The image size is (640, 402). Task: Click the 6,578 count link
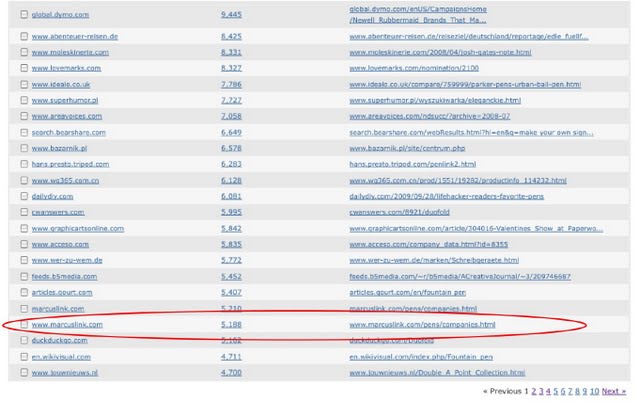pos(231,148)
